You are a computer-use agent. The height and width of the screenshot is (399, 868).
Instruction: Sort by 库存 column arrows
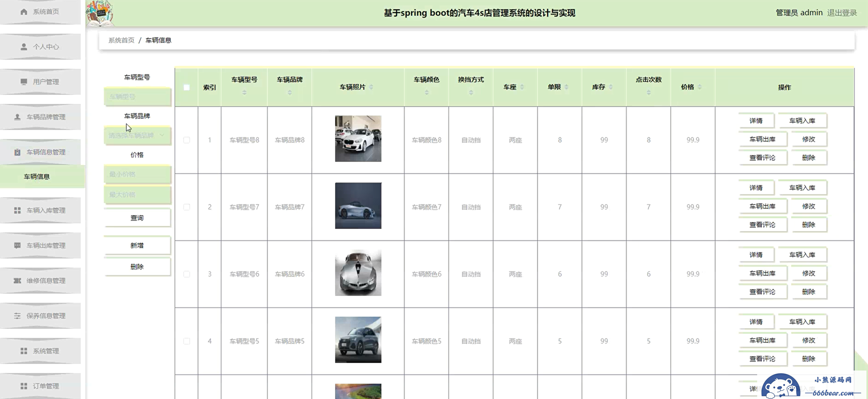pos(611,87)
